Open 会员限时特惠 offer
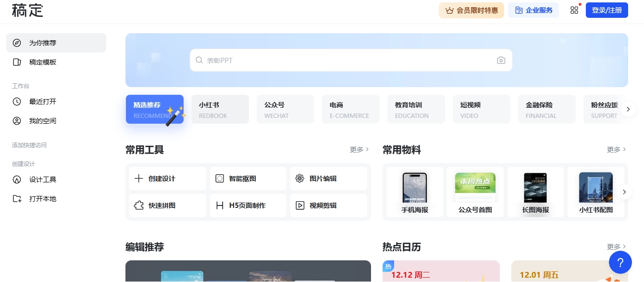Viewport: 644px width, 282px height. coord(471,10)
